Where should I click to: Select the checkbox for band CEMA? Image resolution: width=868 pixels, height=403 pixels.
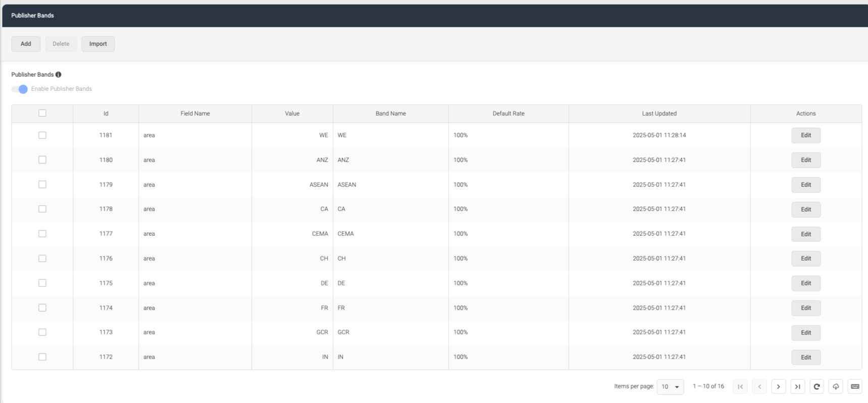click(x=42, y=234)
